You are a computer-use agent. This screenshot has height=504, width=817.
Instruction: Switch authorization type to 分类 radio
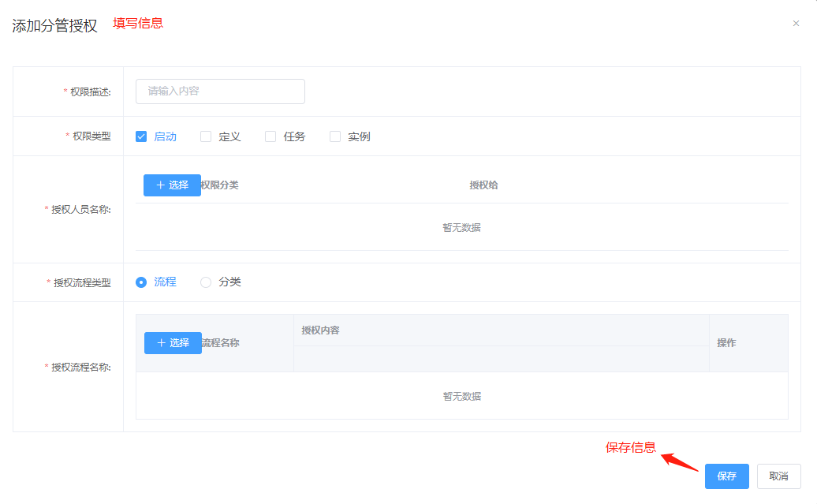206,282
